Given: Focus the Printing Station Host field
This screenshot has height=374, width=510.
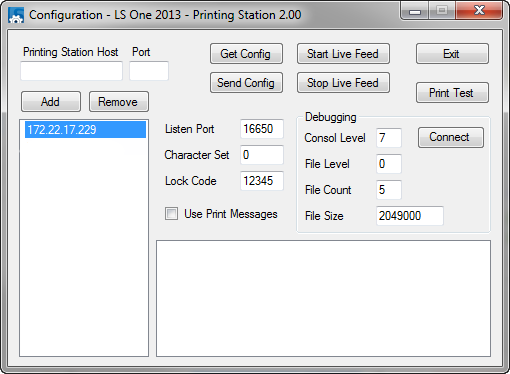Looking at the screenshot, I should pyautogui.click(x=71, y=71).
